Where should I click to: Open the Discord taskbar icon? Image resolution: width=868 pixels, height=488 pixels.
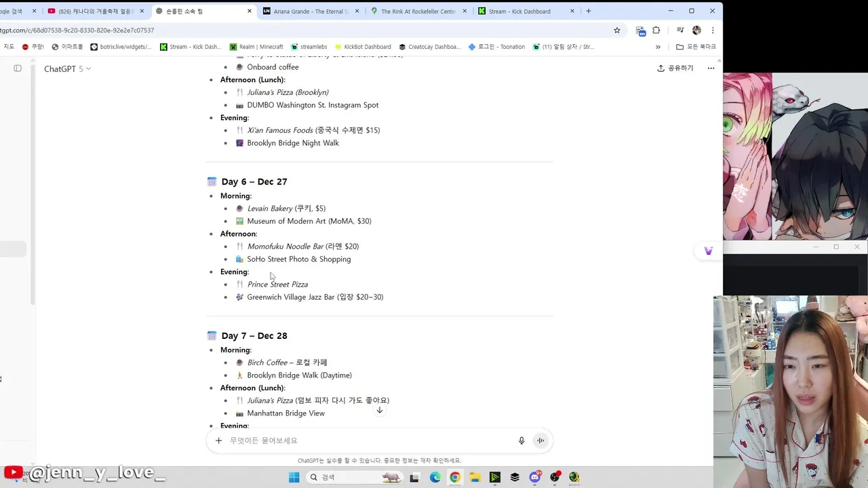[535, 477]
